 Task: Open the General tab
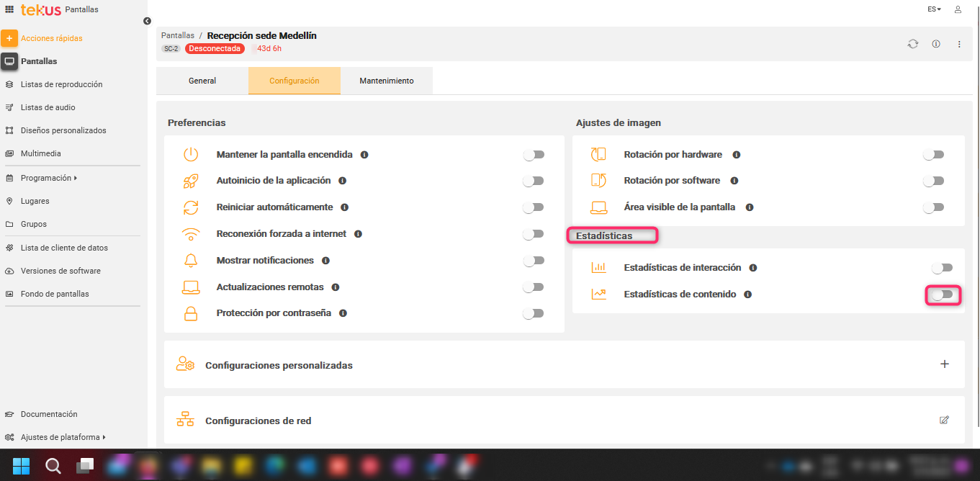tap(202, 81)
